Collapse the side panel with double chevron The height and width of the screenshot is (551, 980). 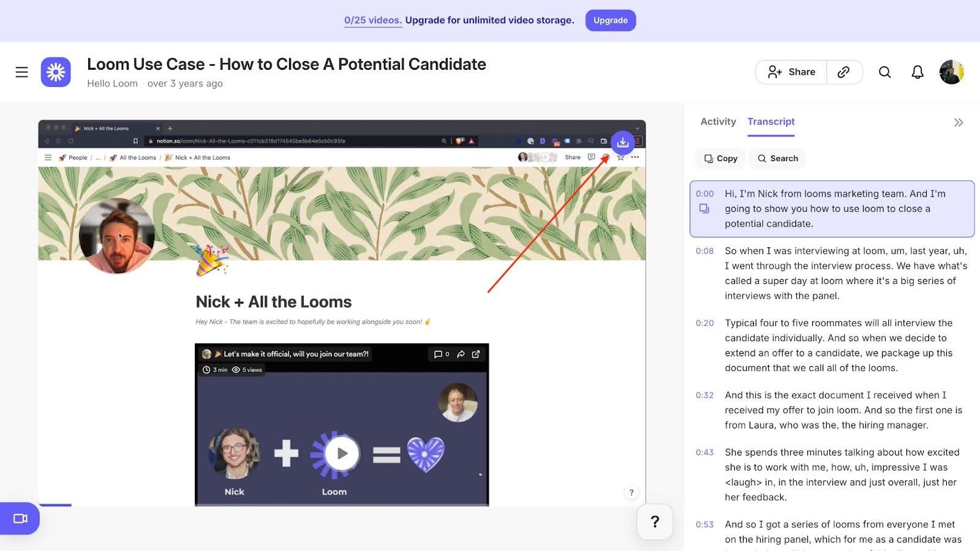959,122
